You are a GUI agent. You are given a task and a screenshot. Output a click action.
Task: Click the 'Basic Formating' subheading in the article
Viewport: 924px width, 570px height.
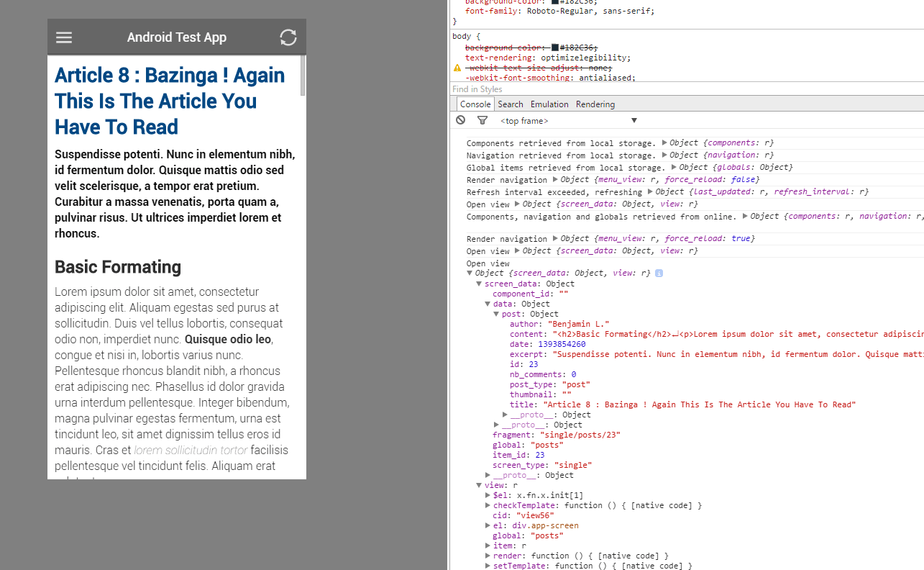(x=118, y=267)
